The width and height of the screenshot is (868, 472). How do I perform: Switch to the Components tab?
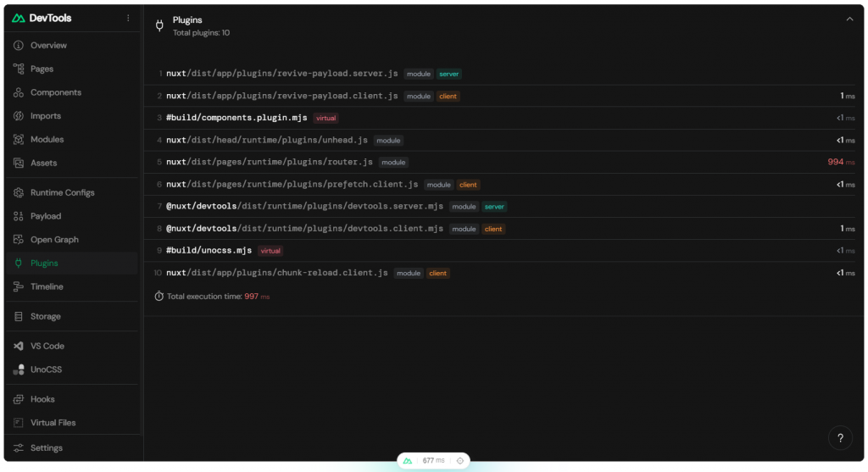click(x=56, y=92)
